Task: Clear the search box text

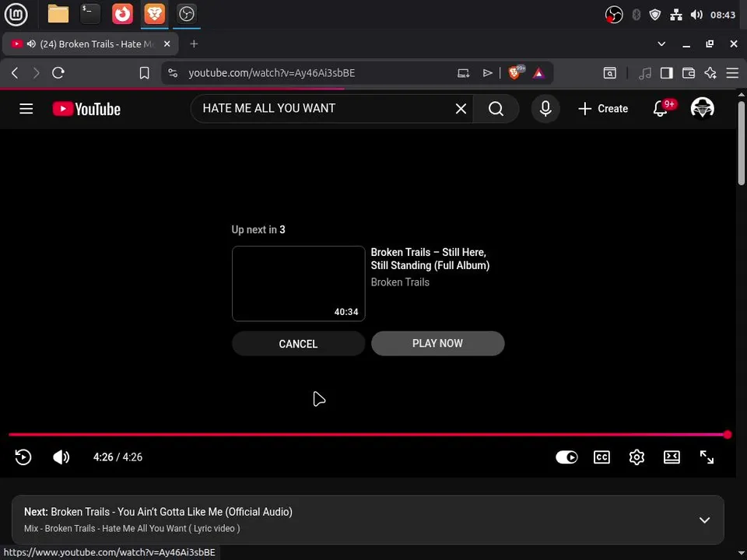Action: (461, 109)
